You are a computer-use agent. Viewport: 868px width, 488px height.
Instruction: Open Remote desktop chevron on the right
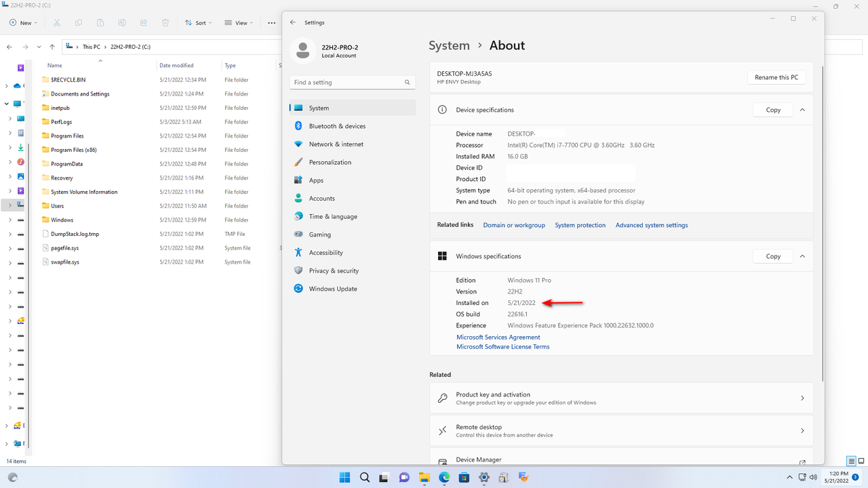pyautogui.click(x=802, y=431)
